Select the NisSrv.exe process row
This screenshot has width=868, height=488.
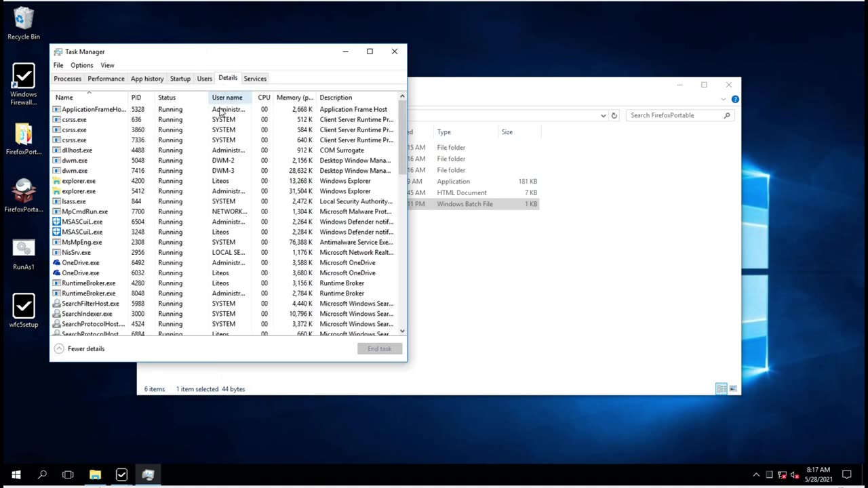pos(224,252)
